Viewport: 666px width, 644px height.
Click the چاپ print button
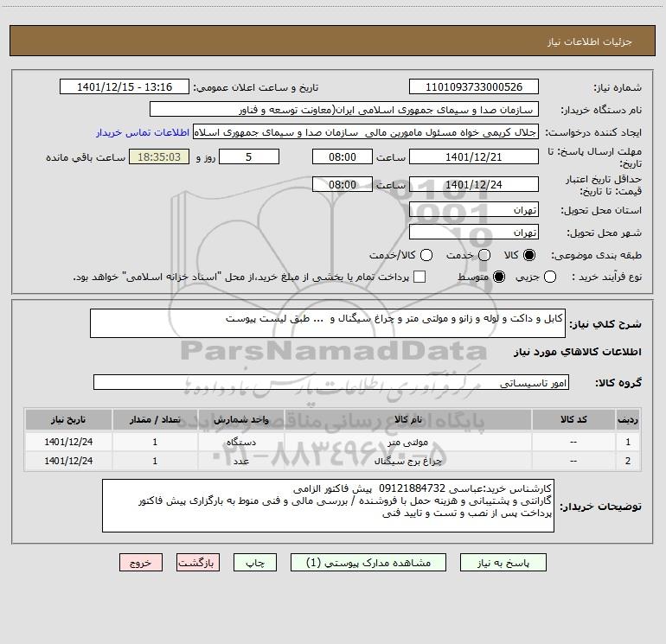pos(255,563)
